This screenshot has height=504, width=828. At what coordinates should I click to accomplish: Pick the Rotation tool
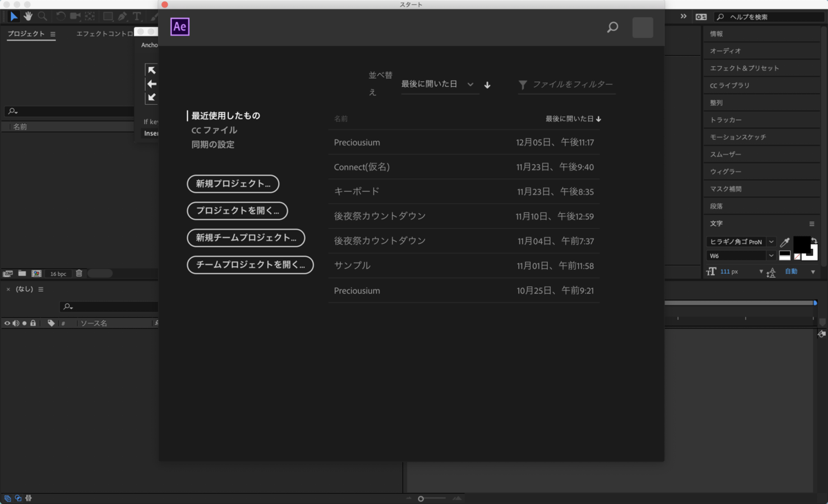point(61,16)
